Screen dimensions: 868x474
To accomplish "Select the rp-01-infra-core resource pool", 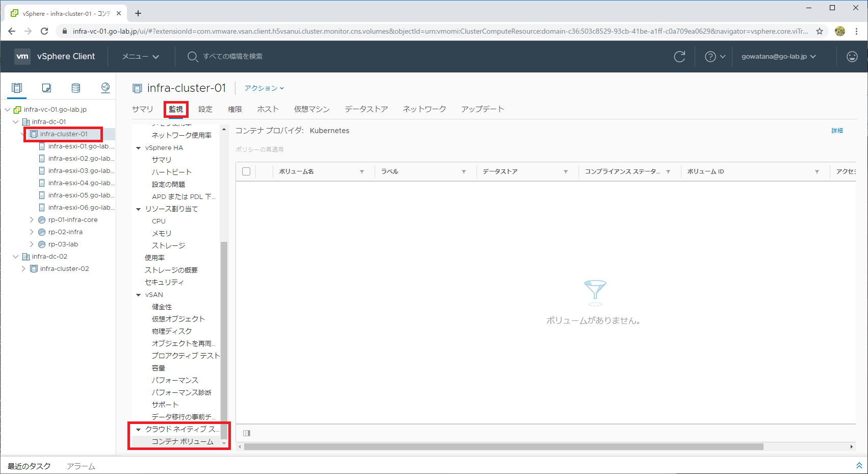I will (73, 220).
